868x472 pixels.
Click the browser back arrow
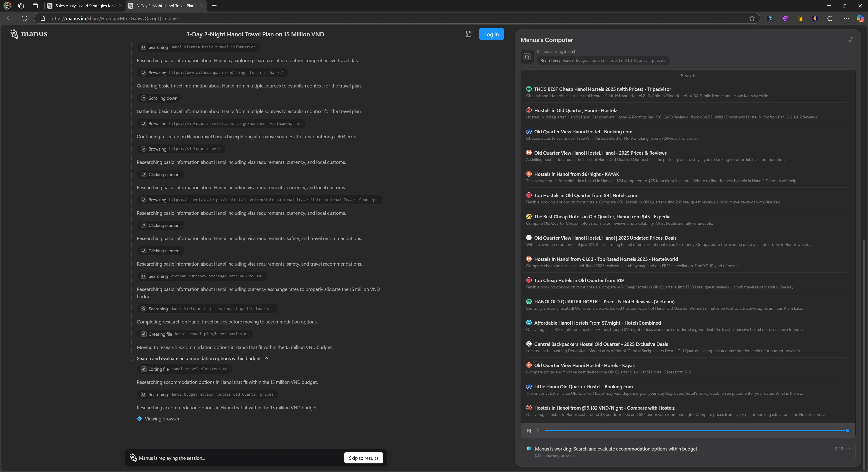pyautogui.click(x=9, y=18)
